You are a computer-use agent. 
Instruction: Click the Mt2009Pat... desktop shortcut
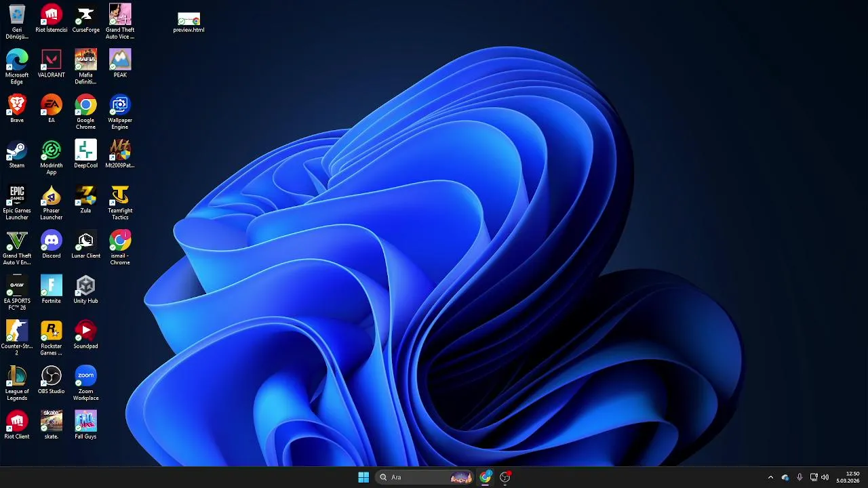(x=120, y=155)
